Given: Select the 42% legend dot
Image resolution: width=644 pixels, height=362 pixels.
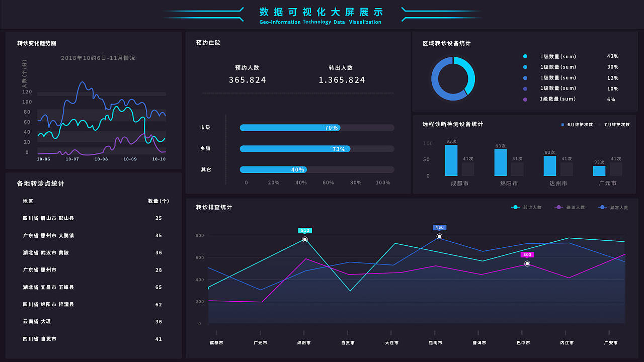Looking at the screenshot, I should pos(525,56).
